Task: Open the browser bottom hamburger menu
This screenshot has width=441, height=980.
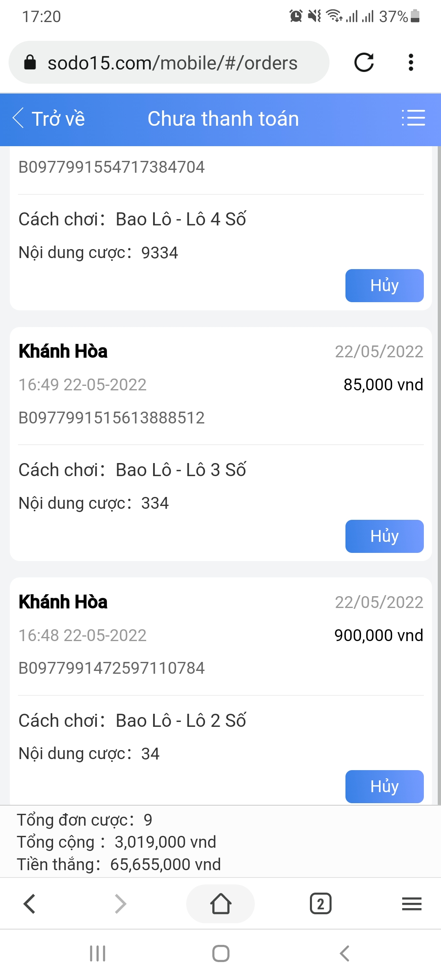Action: coord(412,904)
